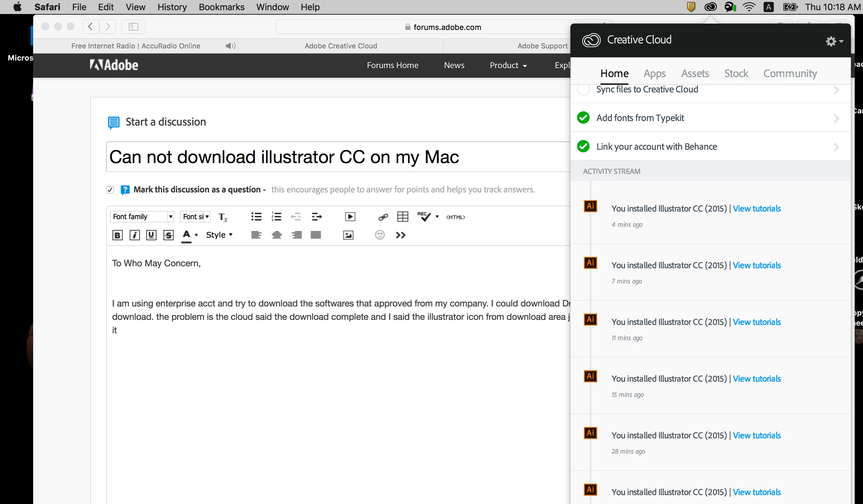The image size is (863, 504).
Task: Justify the text fully
Action: click(316, 235)
